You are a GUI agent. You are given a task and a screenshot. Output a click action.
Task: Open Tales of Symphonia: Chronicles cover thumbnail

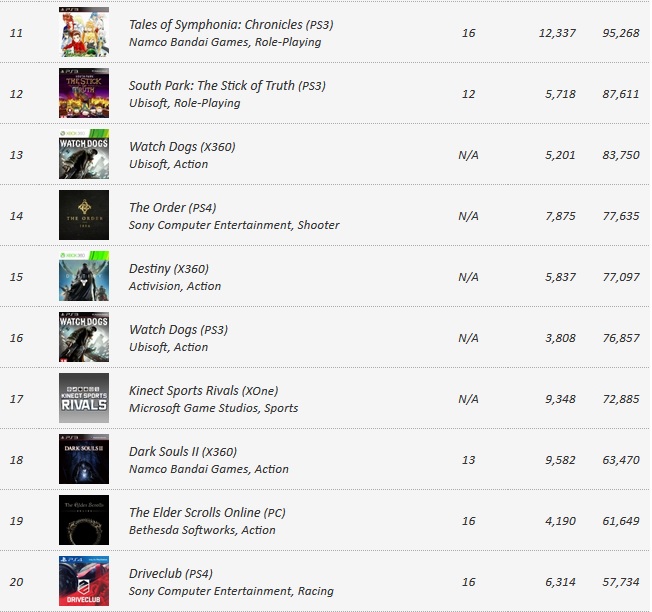point(84,32)
